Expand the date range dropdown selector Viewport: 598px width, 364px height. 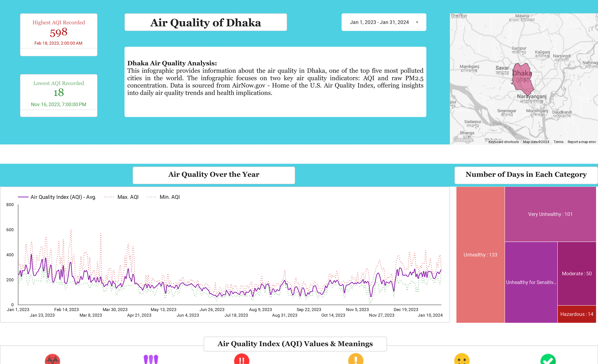tap(416, 22)
